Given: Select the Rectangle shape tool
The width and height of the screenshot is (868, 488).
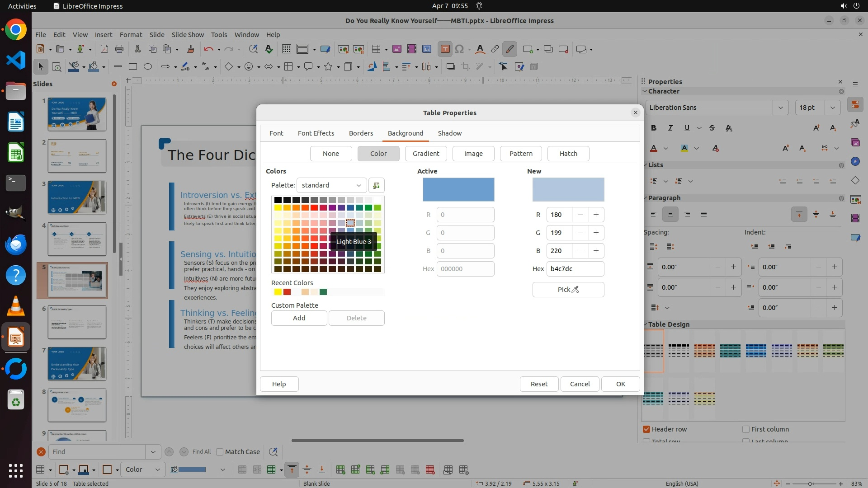Looking at the screenshot, I should click(x=132, y=67).
